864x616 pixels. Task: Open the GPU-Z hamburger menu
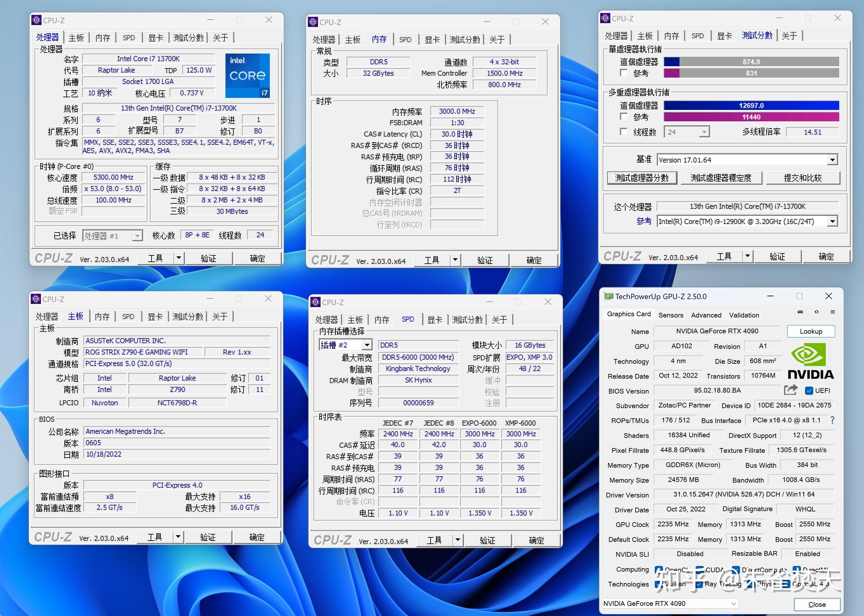833,312
